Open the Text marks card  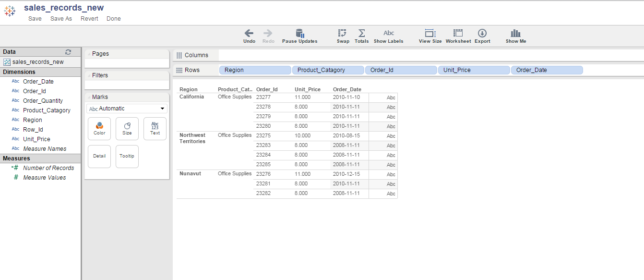tap(155, 129)
